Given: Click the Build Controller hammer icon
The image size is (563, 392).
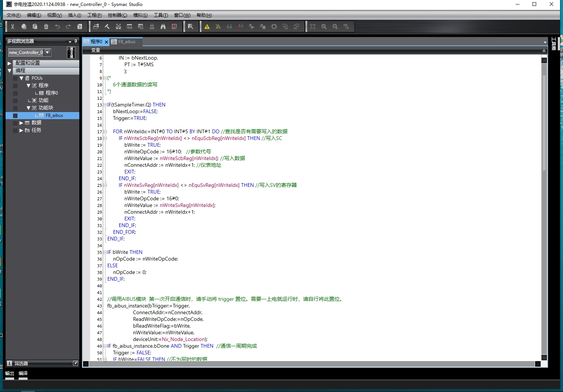Looking at the screenshot, I should click(107, 26).
